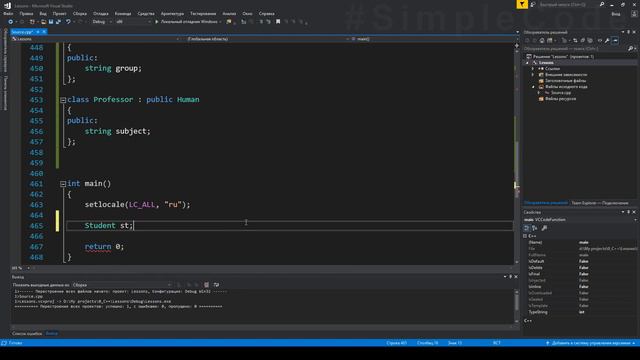Click Alphabetical sort icon in Properties panel

pos(535,228)
